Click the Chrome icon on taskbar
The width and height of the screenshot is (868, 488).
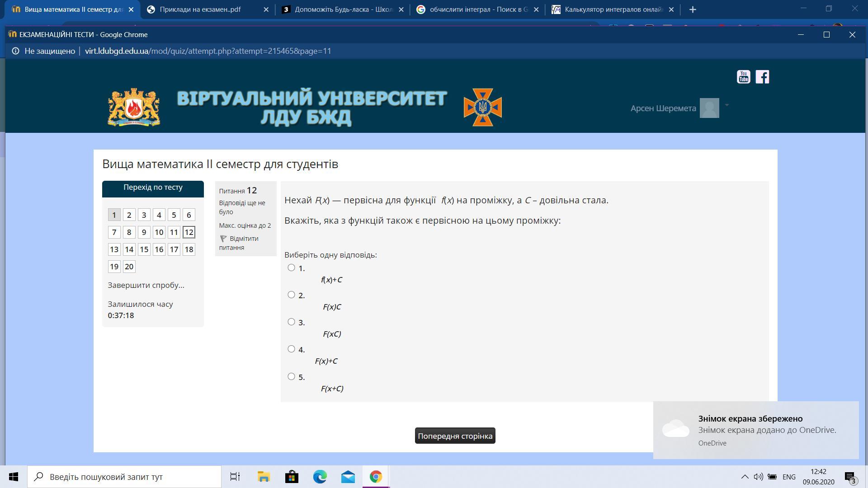[x=376, y=477]
